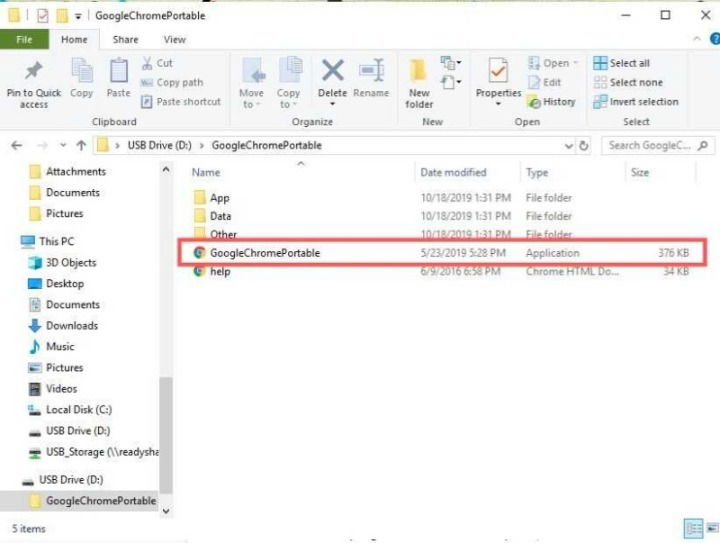Click the Up one level arrow

tap(81, 146)
